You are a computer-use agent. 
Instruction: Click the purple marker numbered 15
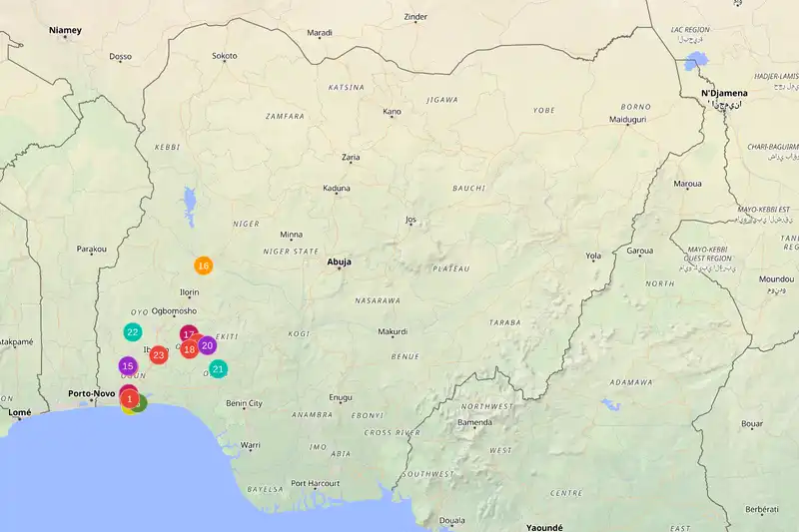pos(128,366)
